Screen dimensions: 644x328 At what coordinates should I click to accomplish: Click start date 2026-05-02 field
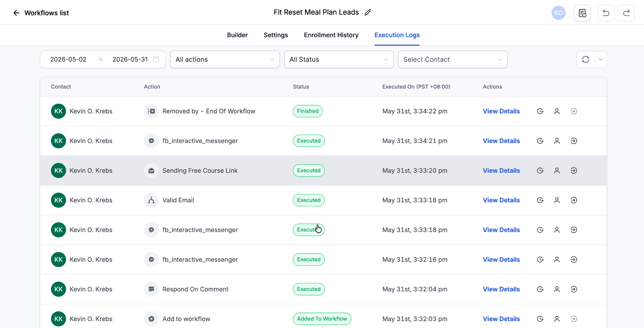tap(68, 59)
